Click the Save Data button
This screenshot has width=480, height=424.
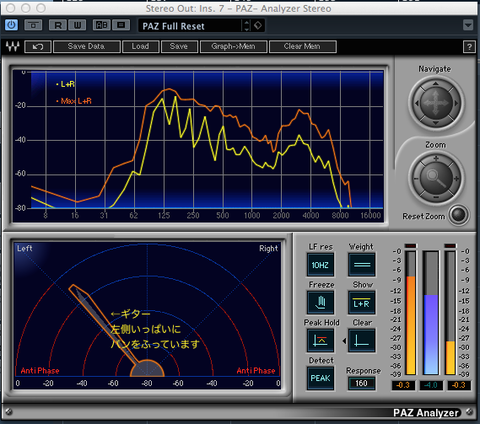pyautogui.click(x=87, y=47)
